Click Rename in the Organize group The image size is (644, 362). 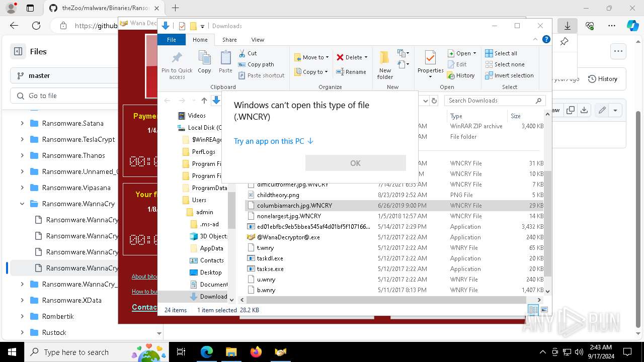(x=351, y=72)
